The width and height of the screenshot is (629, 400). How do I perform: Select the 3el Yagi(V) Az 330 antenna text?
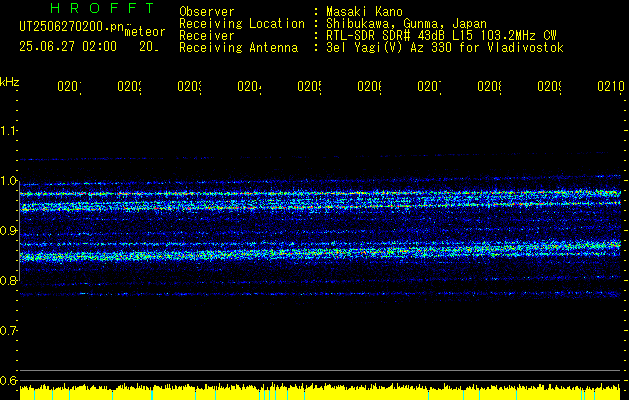pos(445,48)
